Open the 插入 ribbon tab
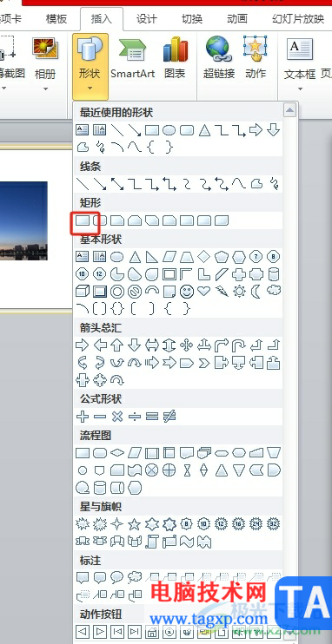The image size is (332, 644). [101, 19]
